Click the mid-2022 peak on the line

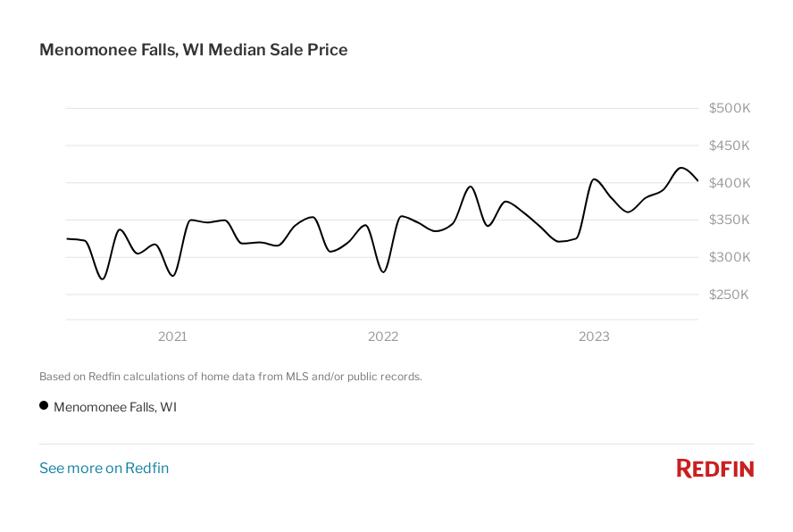pos(471,187)
